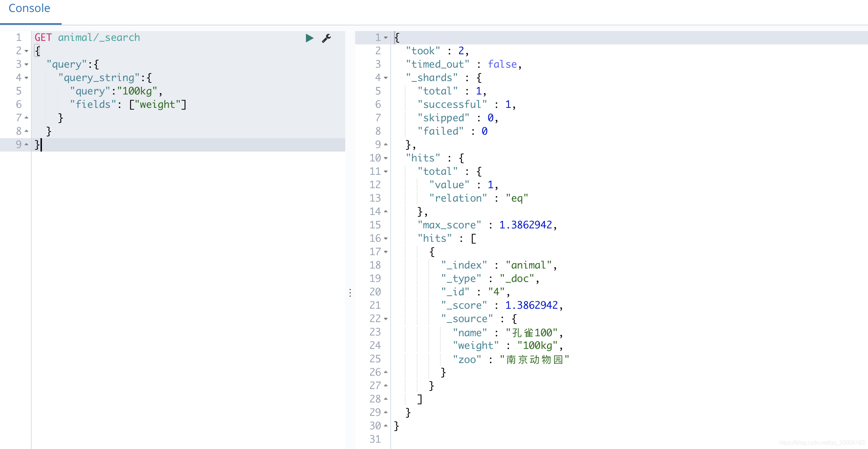Click the "query_string" key
This screenshot has height=449, width=868.
click(x=99, y=78)
